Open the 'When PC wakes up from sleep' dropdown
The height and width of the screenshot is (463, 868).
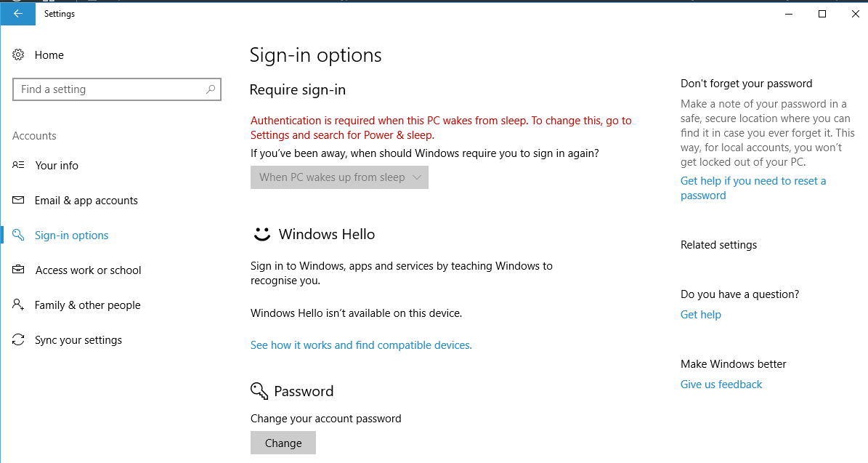point(339,177)
